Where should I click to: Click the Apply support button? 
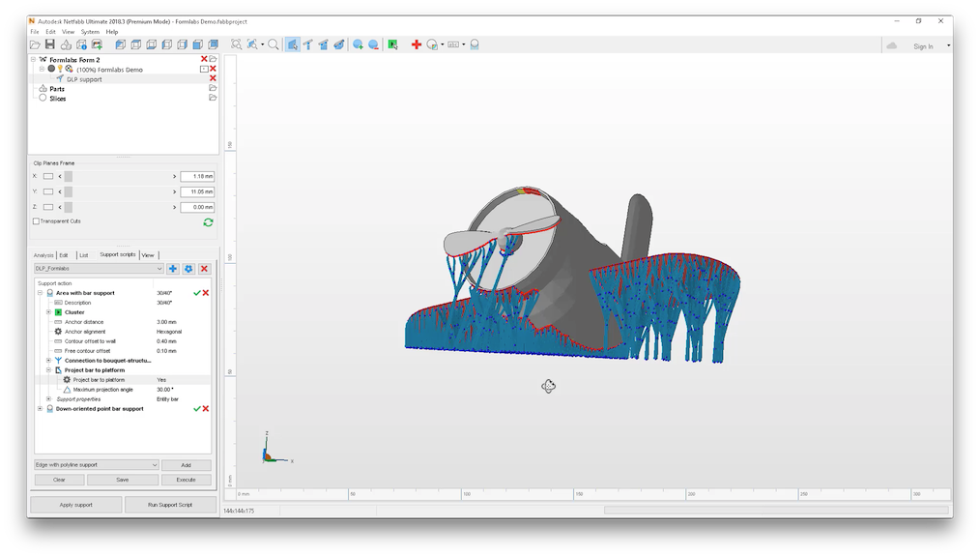pos(76,505)
